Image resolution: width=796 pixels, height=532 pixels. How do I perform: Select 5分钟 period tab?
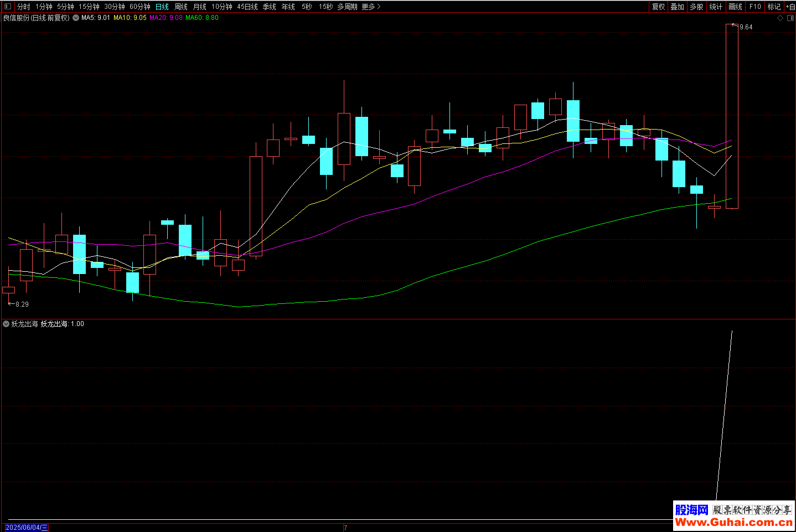click(x=65, y=7)
